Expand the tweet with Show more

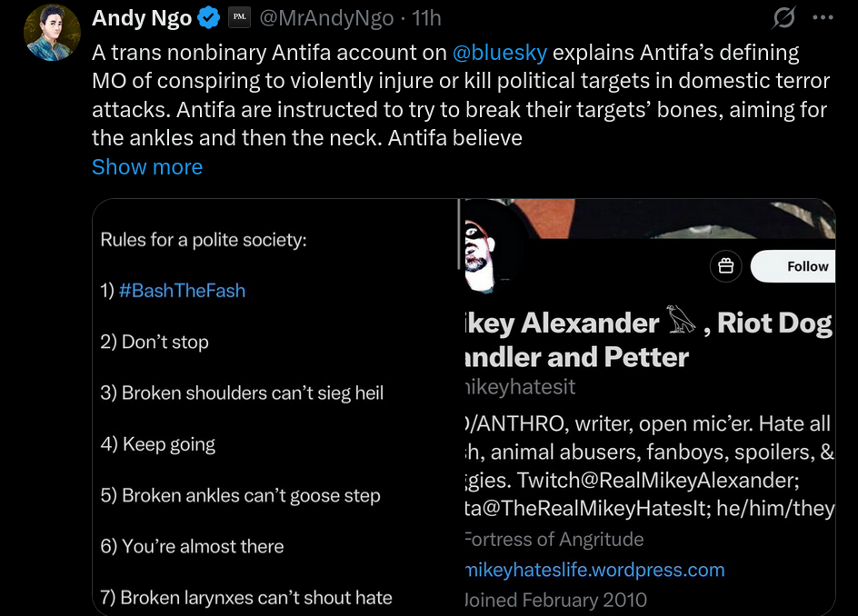point(147,167)
